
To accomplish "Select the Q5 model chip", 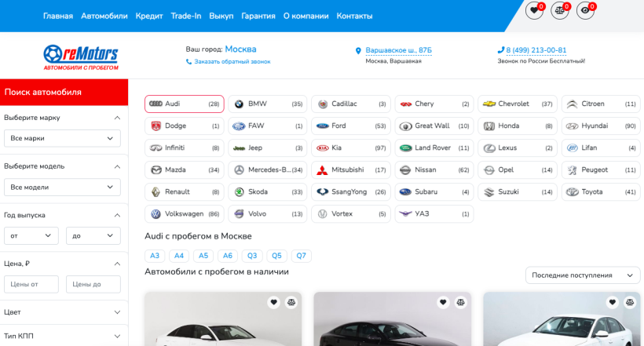I will [276, 256].
